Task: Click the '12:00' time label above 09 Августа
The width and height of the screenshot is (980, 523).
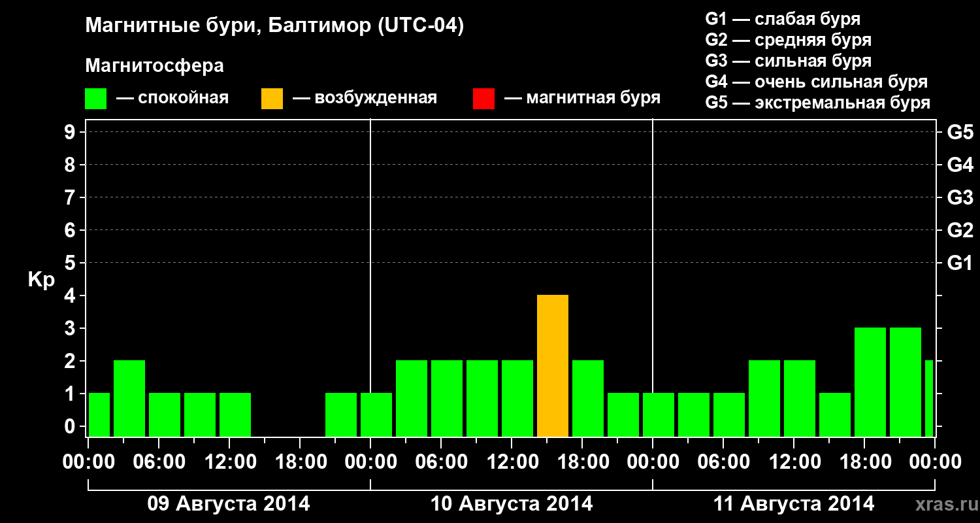Action: [229, 462]
